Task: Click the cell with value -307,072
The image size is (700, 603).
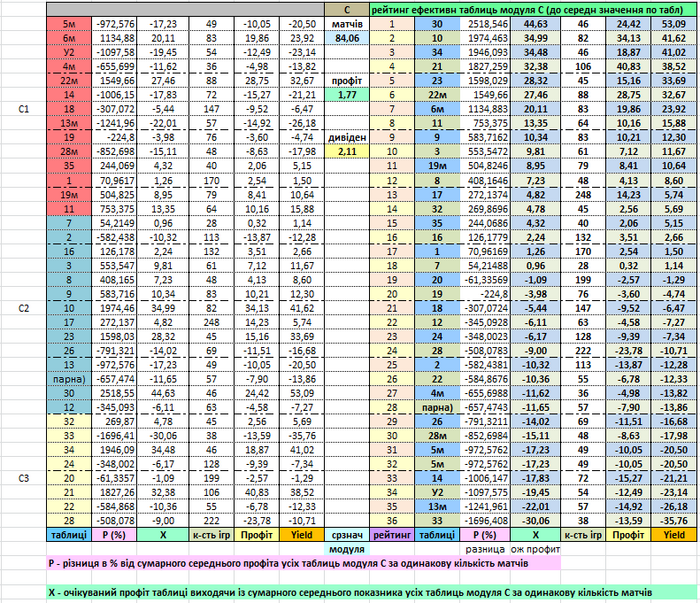Action: click(x=114, y=109)
